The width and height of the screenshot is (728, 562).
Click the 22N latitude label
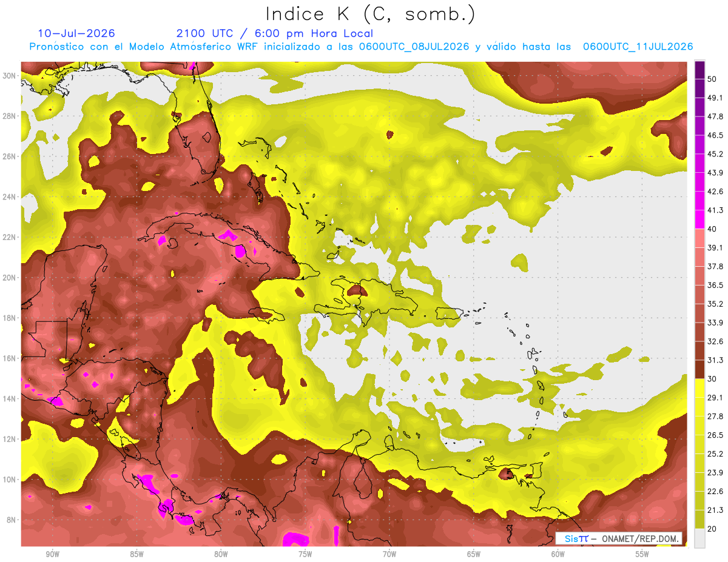coord(9,237)
